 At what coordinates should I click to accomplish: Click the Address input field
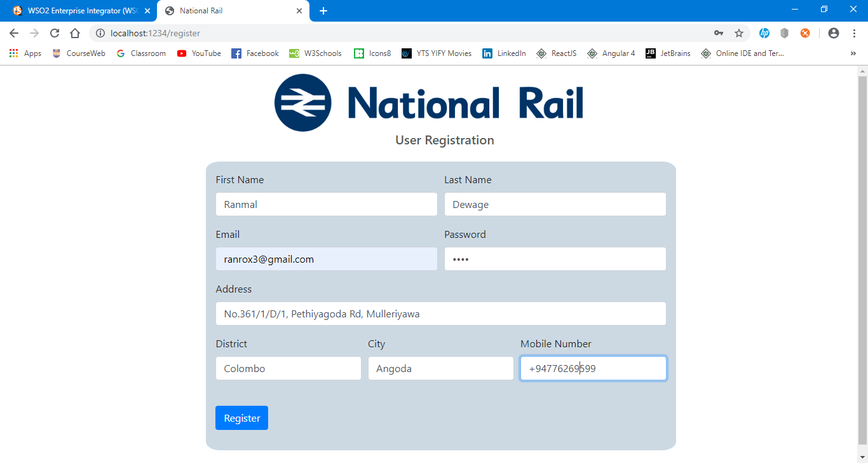pyautogui.click(x=441, y=314)
